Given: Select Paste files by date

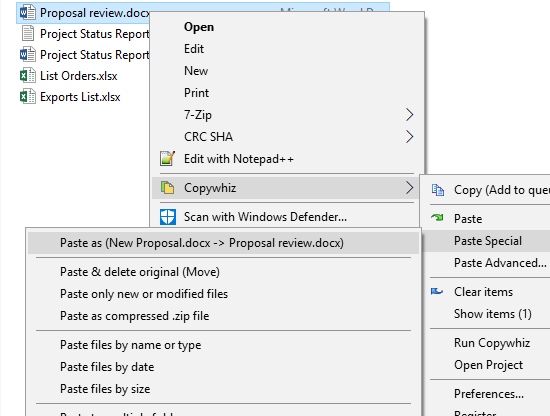Looking at the screenshot, I should pos(223,367).
